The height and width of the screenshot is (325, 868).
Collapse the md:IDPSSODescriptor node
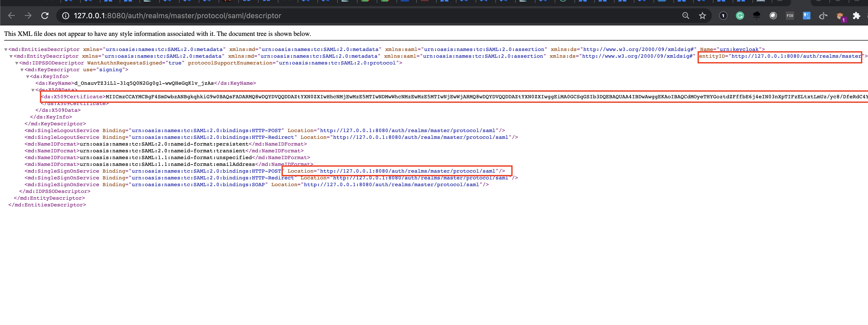(16, 63)
